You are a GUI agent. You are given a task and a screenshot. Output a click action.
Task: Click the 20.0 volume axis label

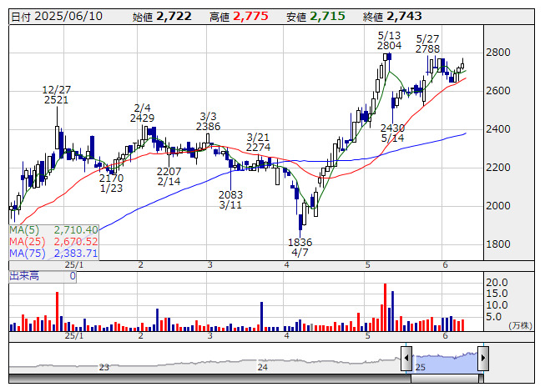[497, 282]
